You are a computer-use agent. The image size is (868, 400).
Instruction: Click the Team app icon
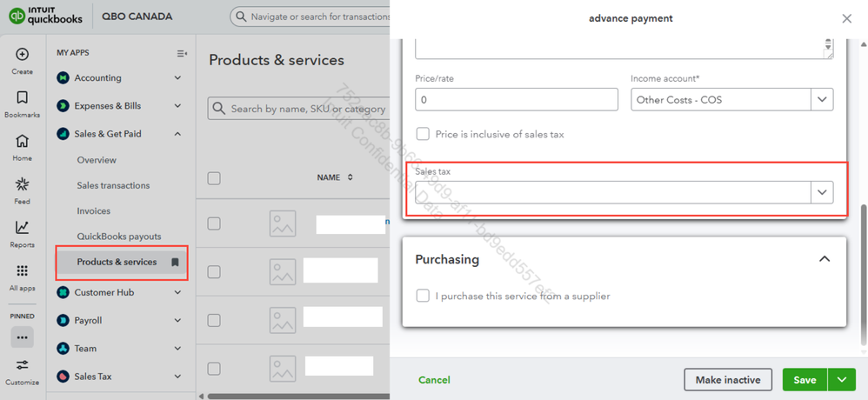click(63, 349)
